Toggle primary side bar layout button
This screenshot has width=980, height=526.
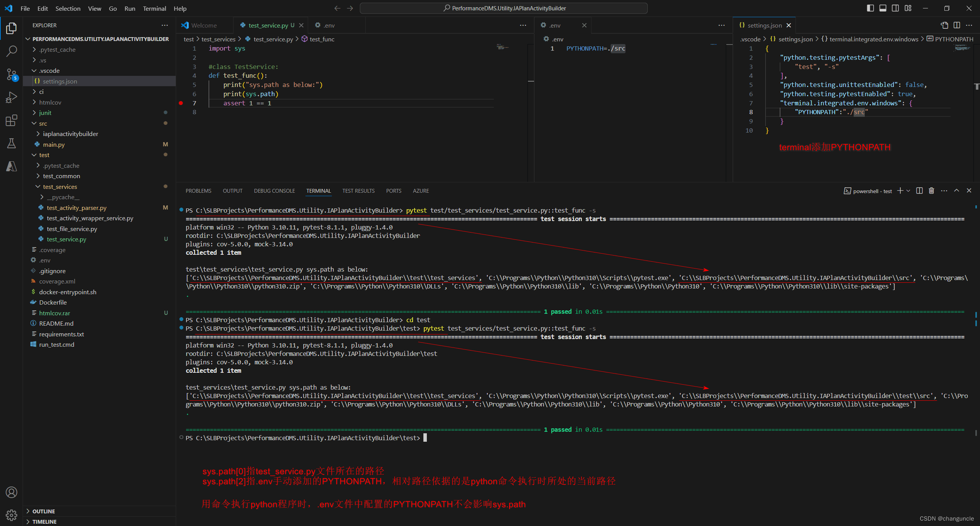870,8
